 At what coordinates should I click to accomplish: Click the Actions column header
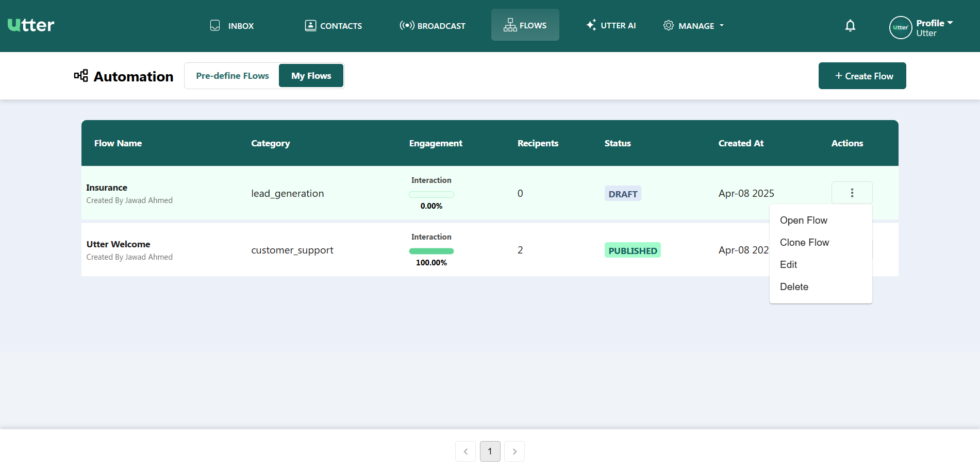(846, 143)
